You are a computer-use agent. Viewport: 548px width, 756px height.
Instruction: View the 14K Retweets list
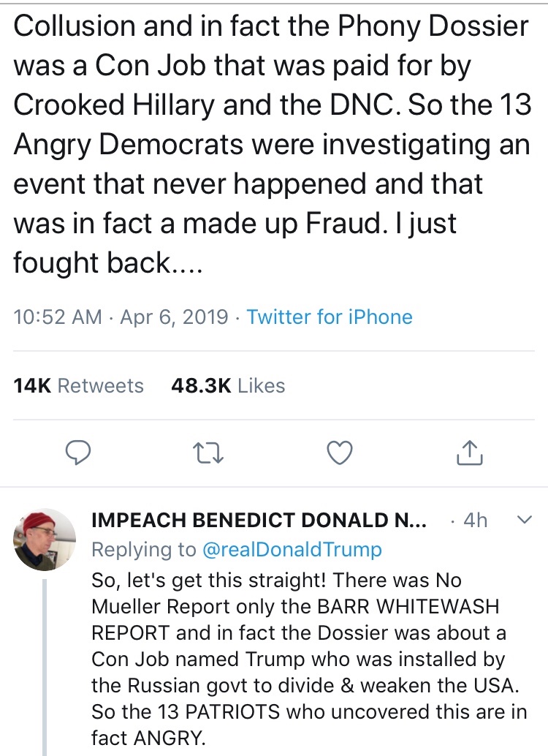[x=78, y=385]
